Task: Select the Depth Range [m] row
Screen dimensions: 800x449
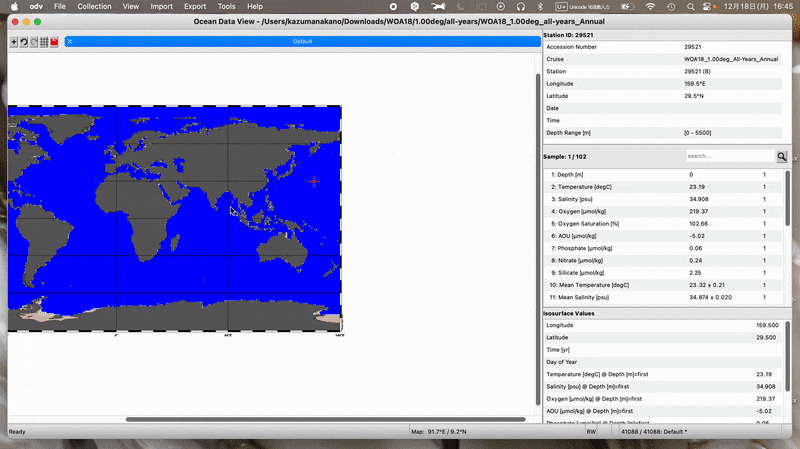Action: click(x=662, y=133)
